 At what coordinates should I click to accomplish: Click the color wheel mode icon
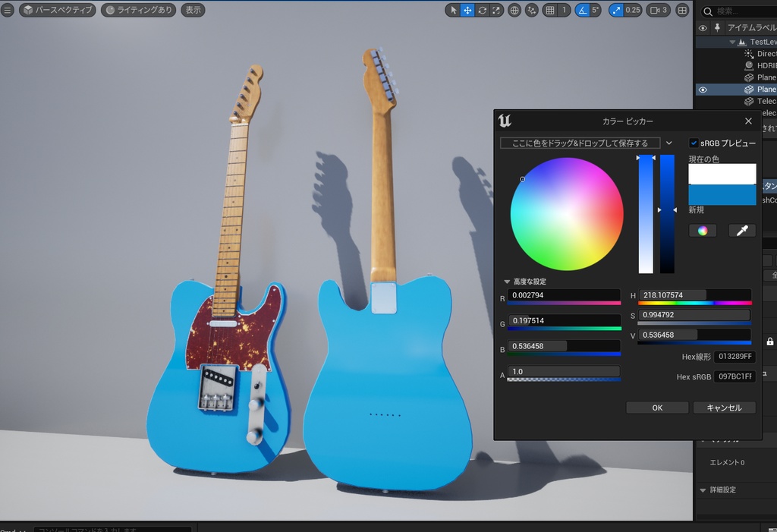[702, 230]
